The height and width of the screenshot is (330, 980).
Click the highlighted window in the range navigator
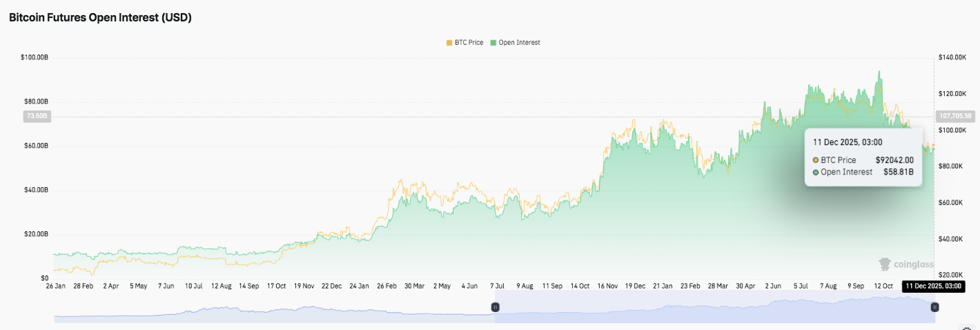(714, 307)
